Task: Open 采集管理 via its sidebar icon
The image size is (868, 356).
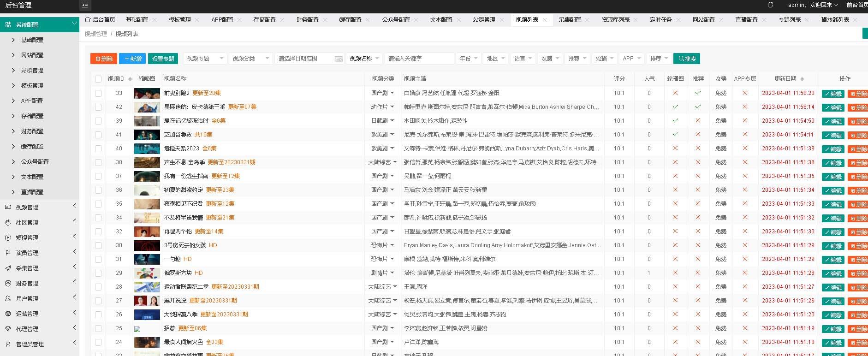Action: (x=8, y=268)
